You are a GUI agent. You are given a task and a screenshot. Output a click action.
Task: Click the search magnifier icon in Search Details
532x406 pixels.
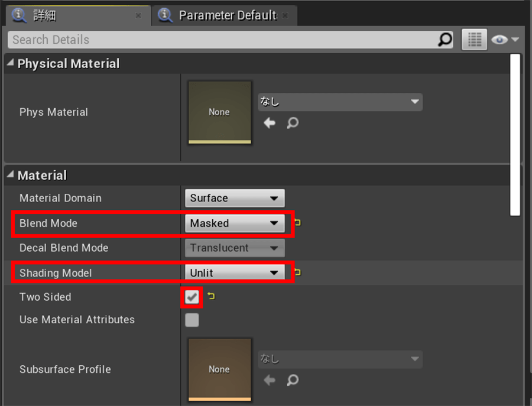[445, 40]
